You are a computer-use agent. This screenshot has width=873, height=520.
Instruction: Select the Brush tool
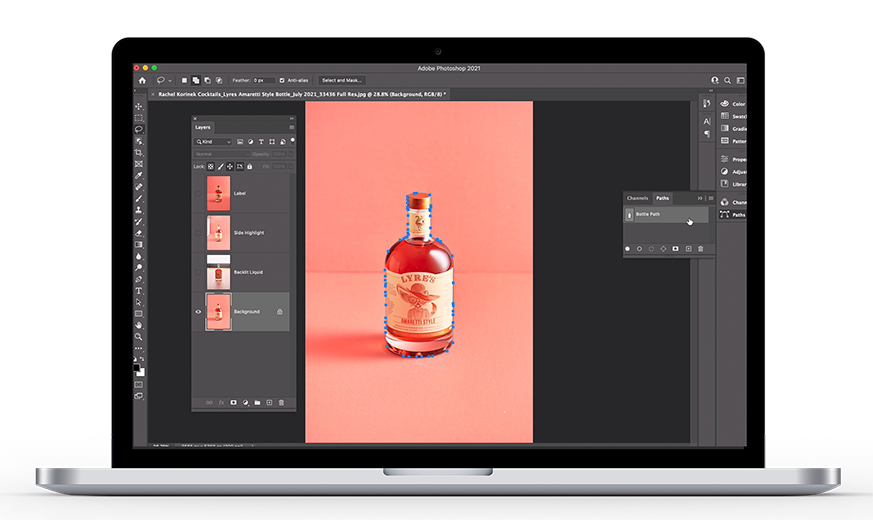pos(139,199)
